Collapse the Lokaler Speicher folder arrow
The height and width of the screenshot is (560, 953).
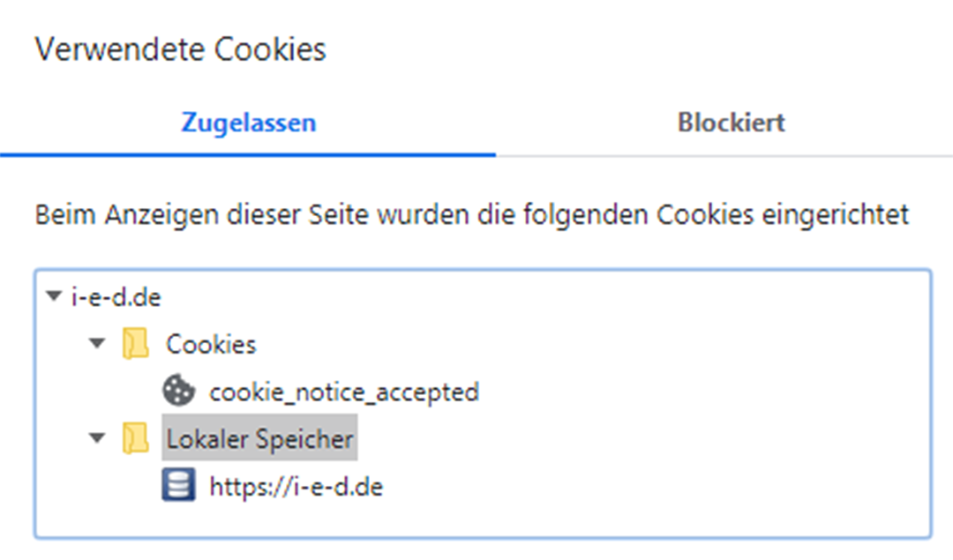tap(97, 438)
